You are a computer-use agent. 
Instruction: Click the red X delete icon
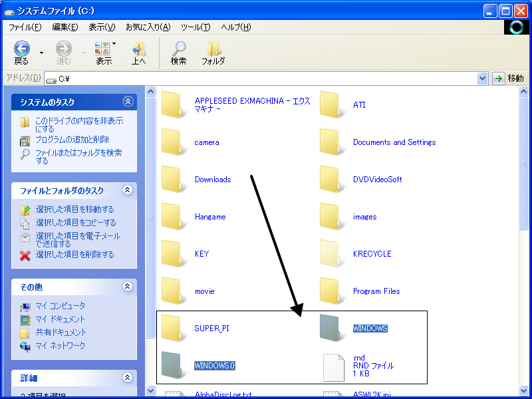25,255
